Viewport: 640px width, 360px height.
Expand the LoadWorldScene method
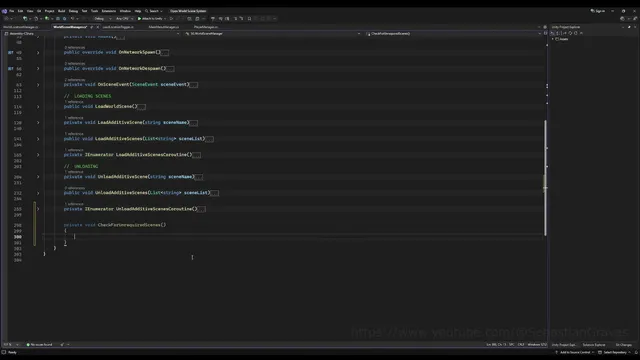tap(38, 107)
